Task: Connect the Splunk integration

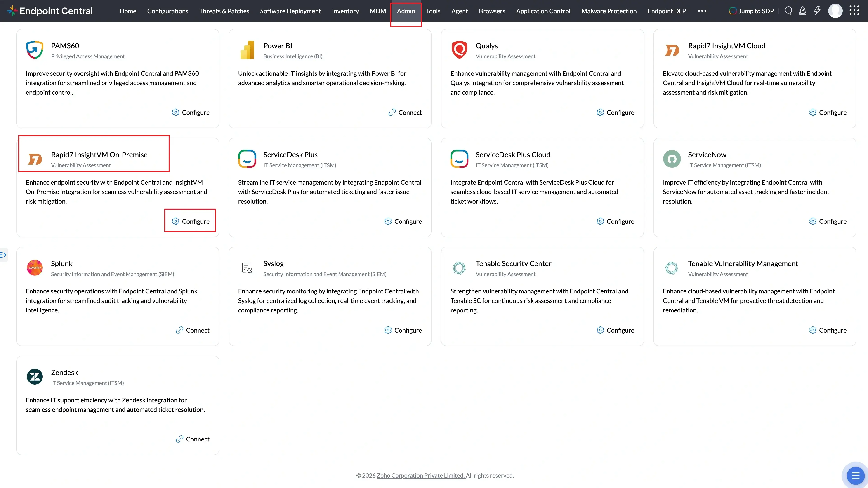Action: tap(193, 330)
